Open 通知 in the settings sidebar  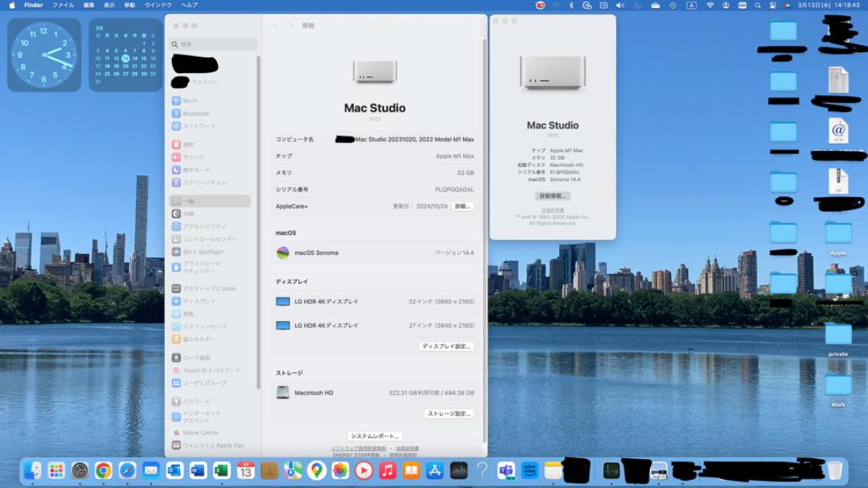[x=183, y=145]
